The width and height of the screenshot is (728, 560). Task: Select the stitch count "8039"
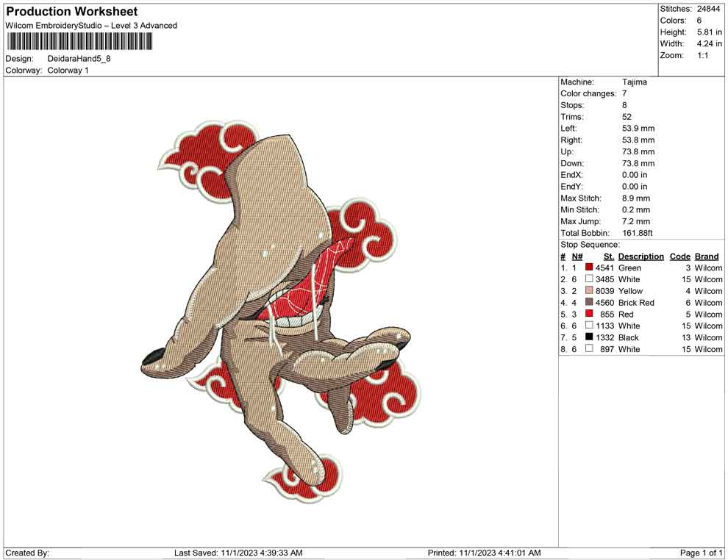pyautogui.click(x=604, y=291)
